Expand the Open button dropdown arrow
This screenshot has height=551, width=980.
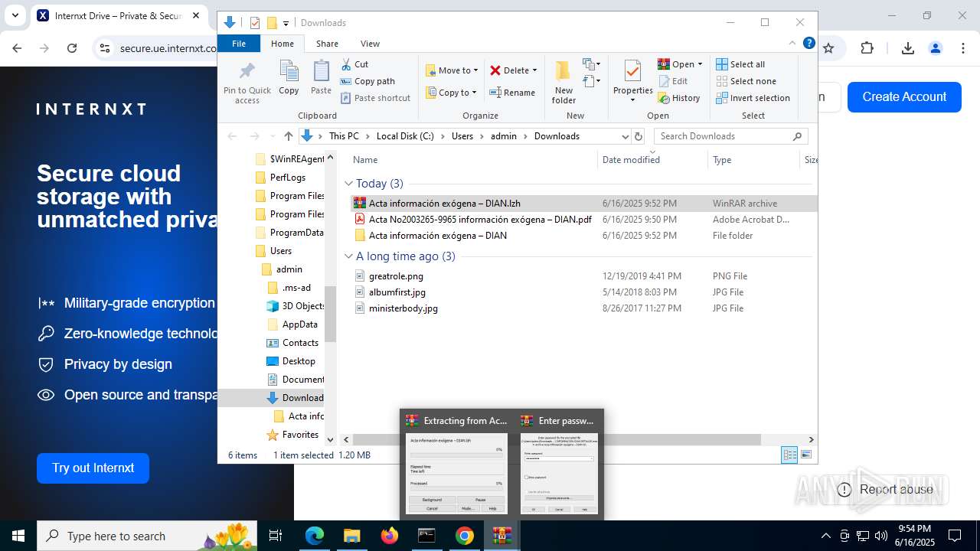click(700, 64)
